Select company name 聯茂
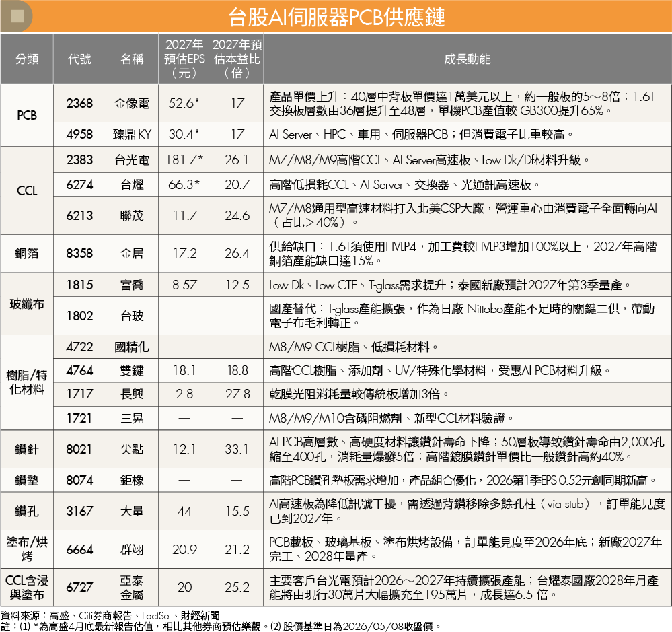The height and width of the screenshot is (632, 672). [132, 215]
